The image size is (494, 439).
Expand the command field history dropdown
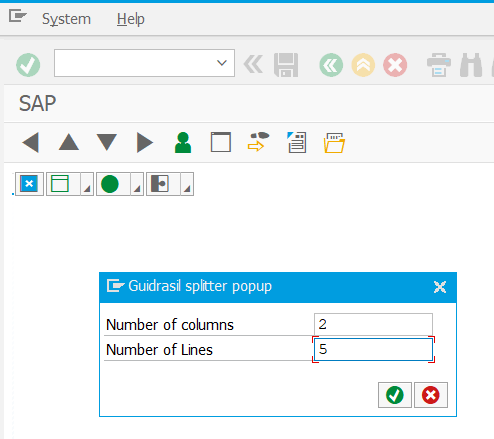[x=222, y=63]
